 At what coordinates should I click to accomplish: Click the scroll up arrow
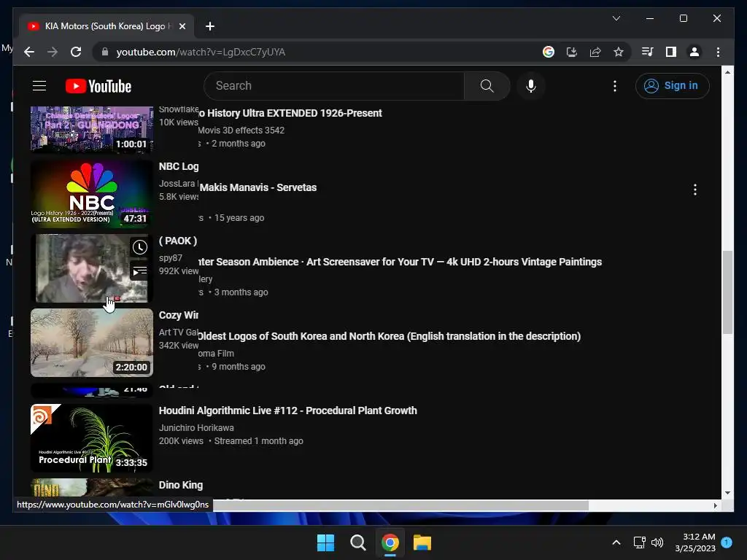point(727,72)
